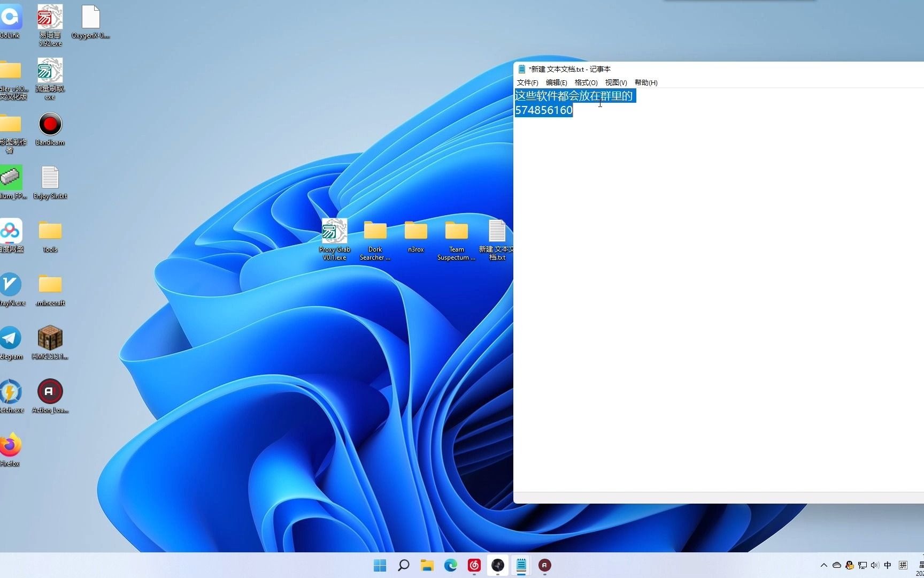The image size is (924, 578).
Task: Open the volume tray icon
Action: pos(875,565)
